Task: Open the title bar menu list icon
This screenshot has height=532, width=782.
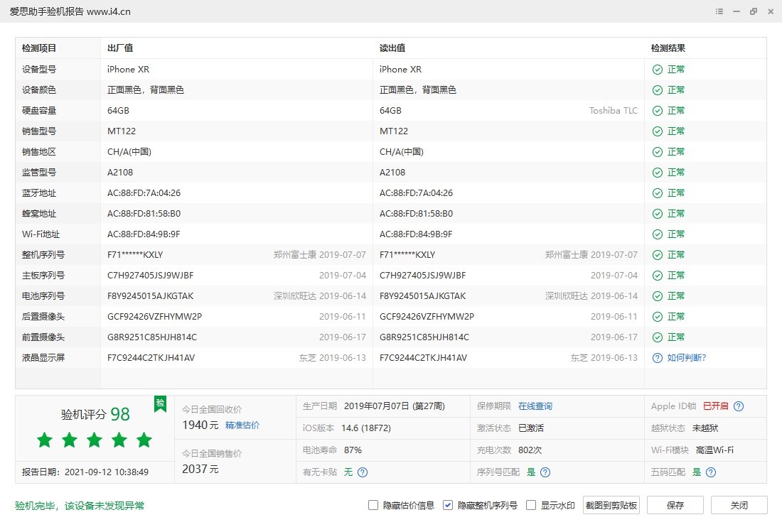Action: [x=720, y=12]
